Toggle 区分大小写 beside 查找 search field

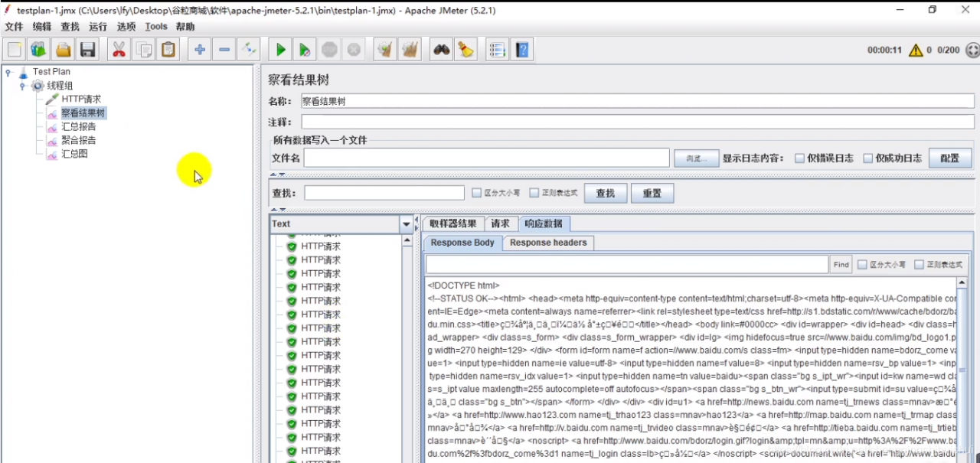coord(476,193)
